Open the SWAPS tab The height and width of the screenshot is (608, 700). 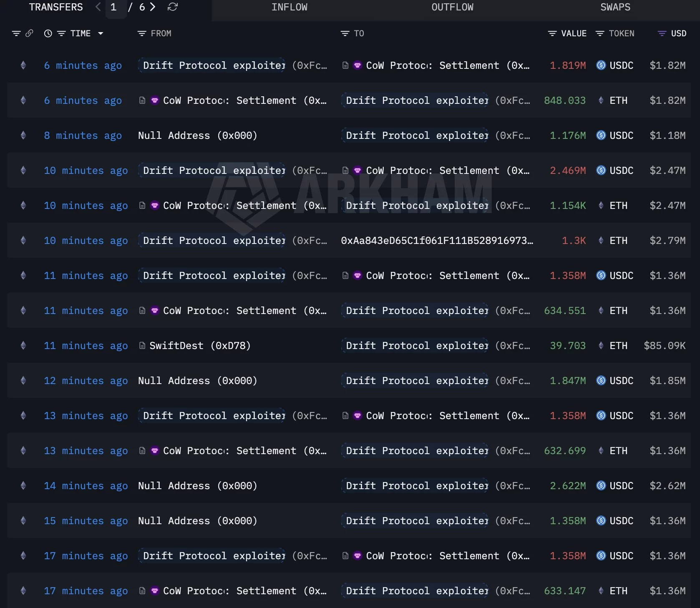pyautogui.click(x=615, y=7)
